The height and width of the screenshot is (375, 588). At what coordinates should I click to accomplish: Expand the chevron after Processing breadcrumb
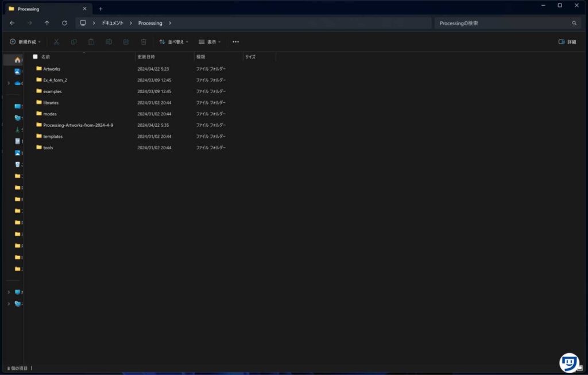(170, 23)
